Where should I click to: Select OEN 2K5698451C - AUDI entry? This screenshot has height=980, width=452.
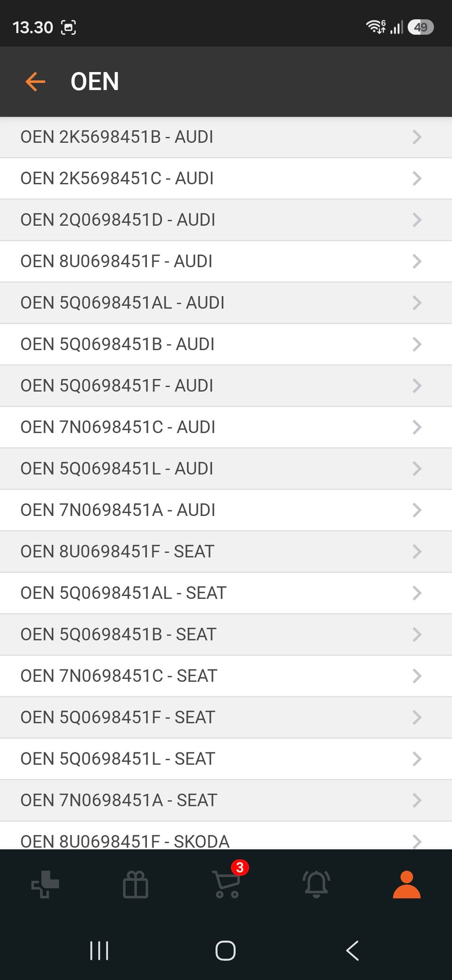point(226,179)
